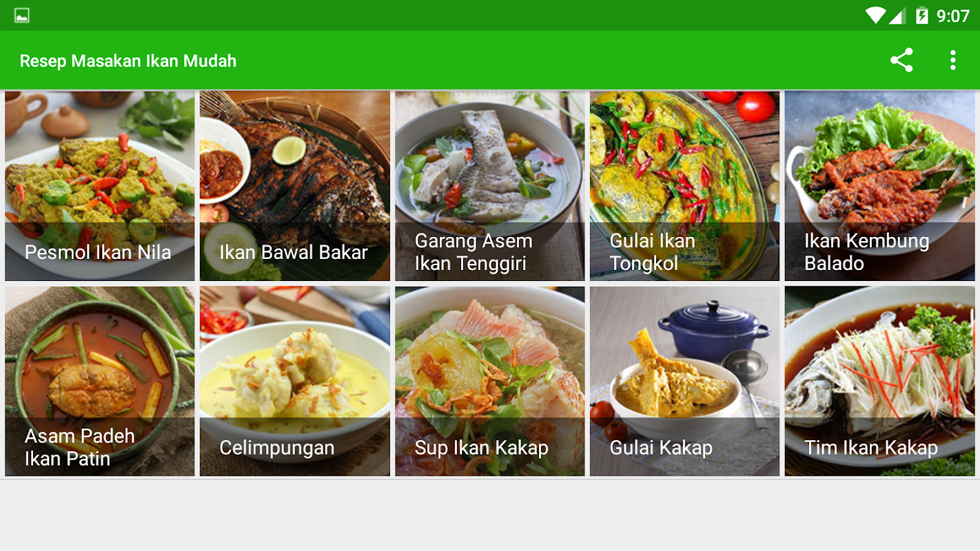View the Gulai Kakap recipe
Screen dimensions: 980x551
685,382
